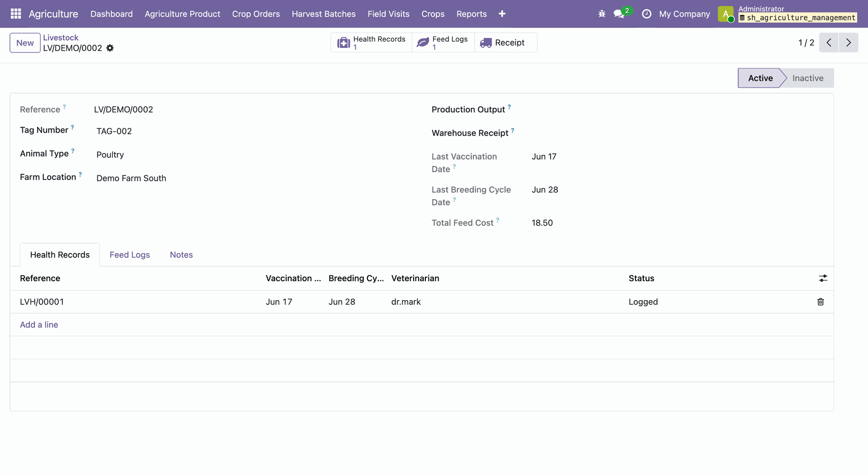Click the pager counter 1 / 2
The image size is (868, 475).
[806, 42]
